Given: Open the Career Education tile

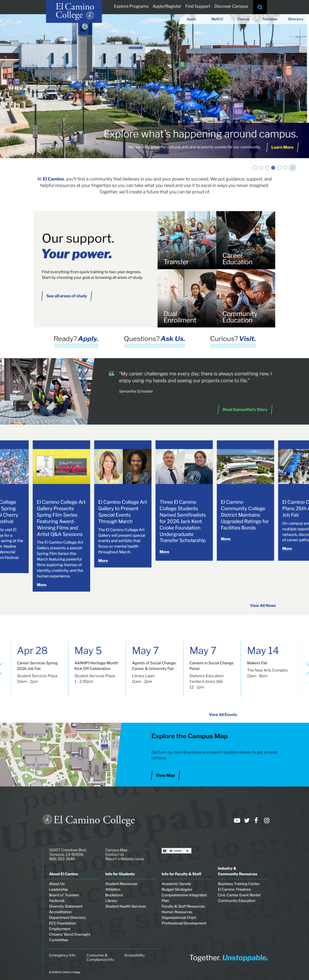Looking at the screenshot, I should pyautogui.click(x=246, y=240).
